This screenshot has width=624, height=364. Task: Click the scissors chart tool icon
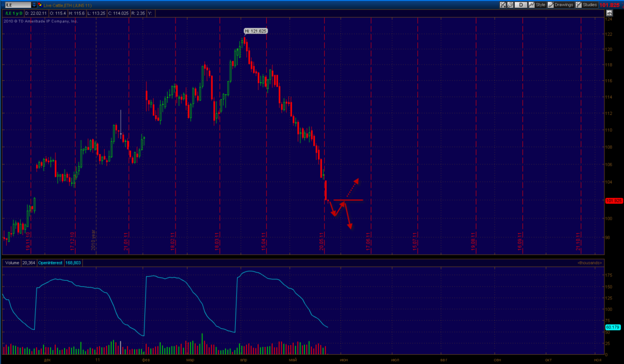[x=503, y=5]
